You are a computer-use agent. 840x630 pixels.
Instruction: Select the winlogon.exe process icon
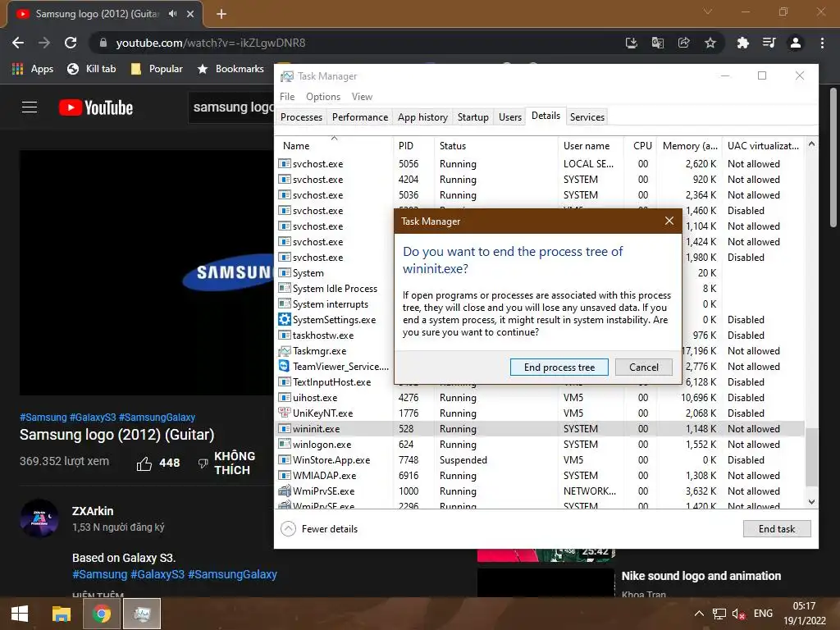pos(285,444)
